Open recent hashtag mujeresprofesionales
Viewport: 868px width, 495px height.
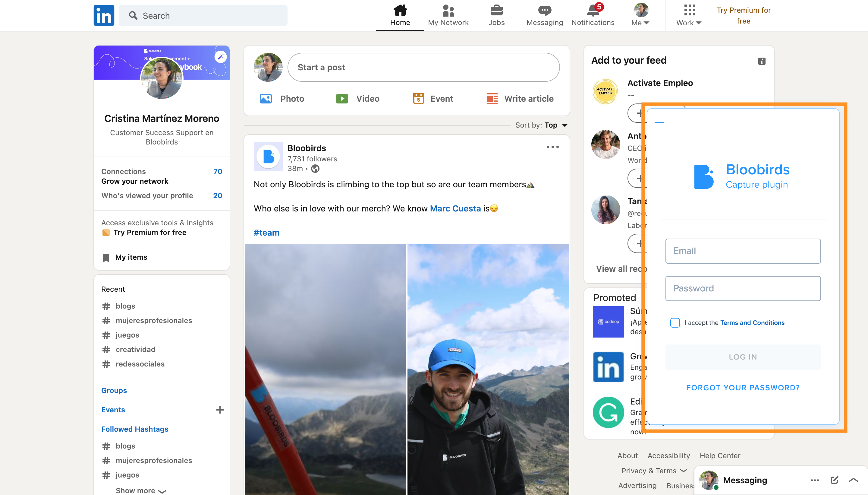point(153,320)
